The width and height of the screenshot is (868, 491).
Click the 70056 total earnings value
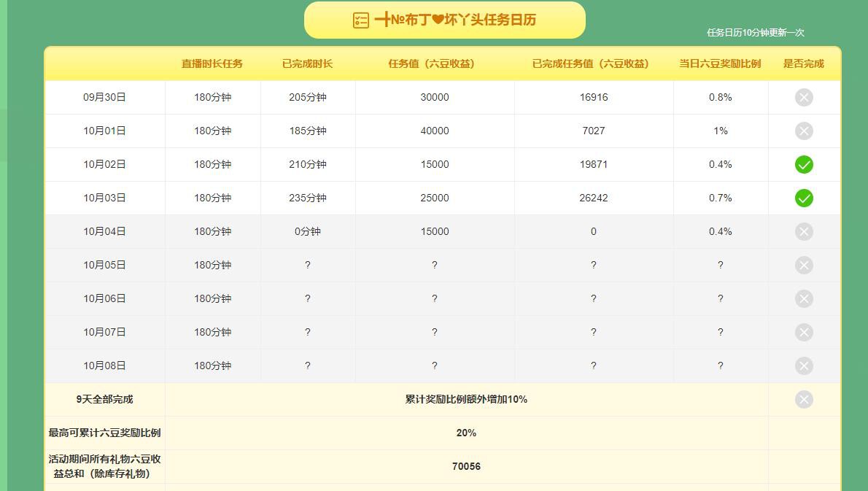coord(466,467)
